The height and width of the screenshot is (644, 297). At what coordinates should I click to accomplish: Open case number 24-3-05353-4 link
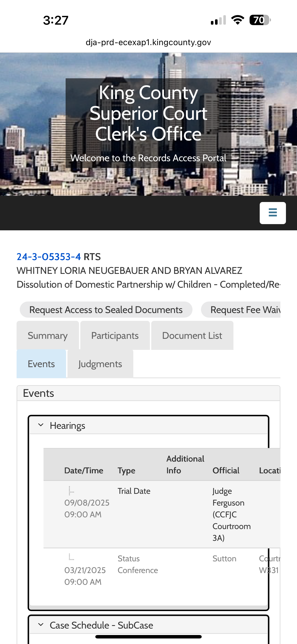click(x=49, y=257)
